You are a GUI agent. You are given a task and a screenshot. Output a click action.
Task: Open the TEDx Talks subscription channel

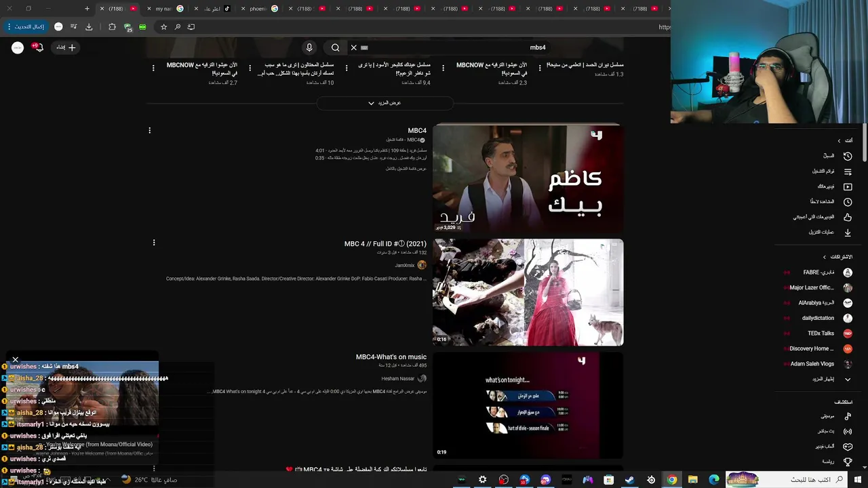pos(819,333)
